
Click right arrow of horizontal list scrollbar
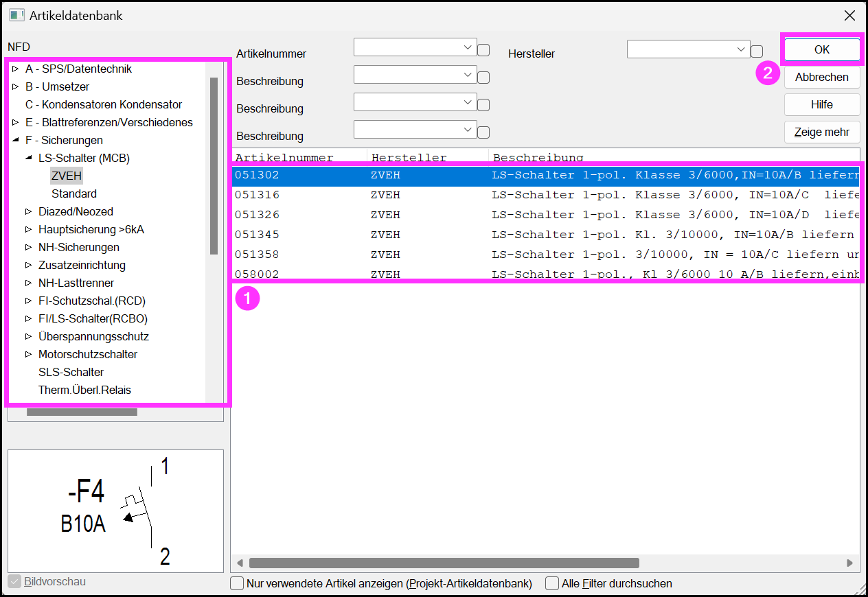[x=850, y=563]
